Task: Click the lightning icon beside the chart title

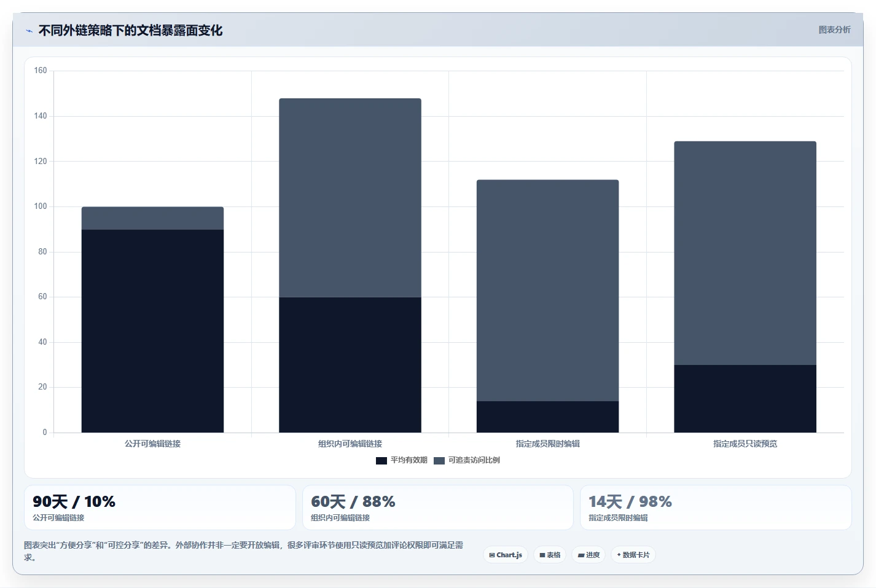Action: [29, 31]
